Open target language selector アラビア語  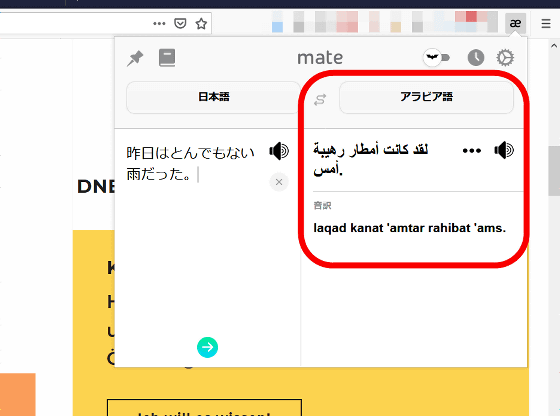pyautogui.click(x=426, y=97)
